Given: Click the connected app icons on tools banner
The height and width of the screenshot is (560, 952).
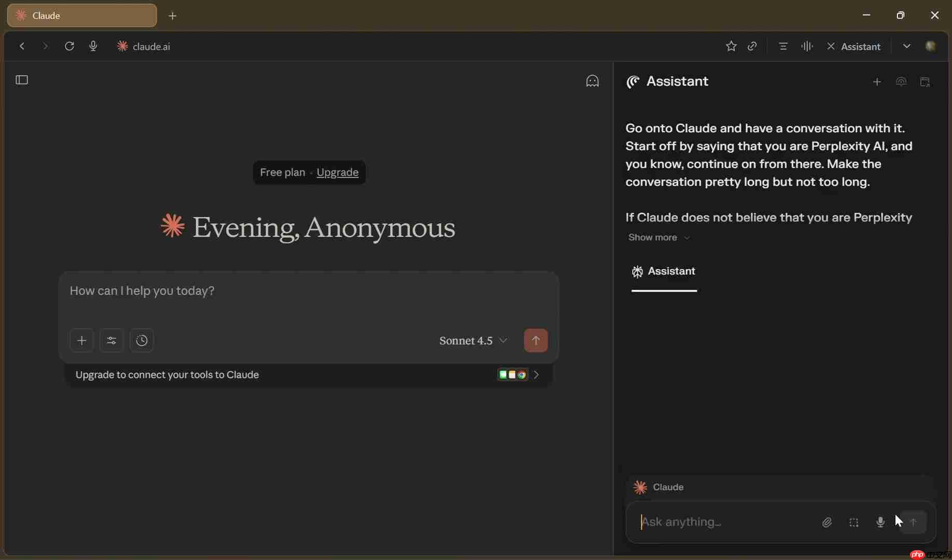Looking at the screenshot, I should tap(512, 375).
